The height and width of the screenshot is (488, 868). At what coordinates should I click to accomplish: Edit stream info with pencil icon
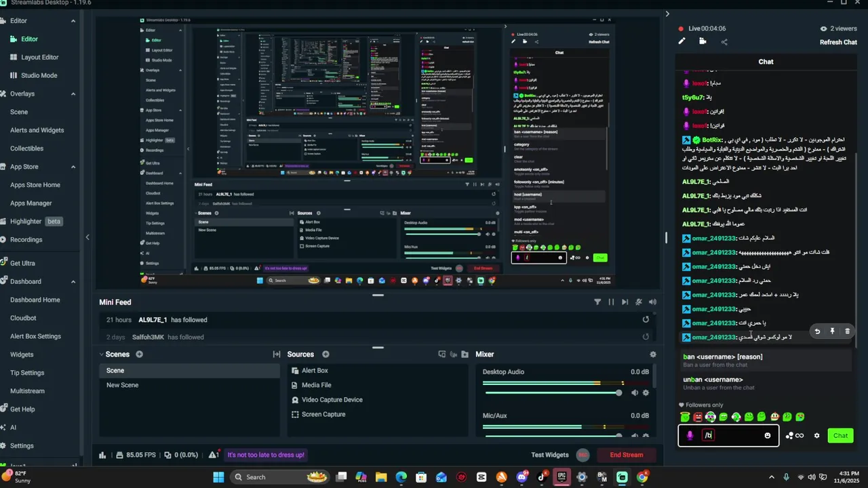[682, 41]
